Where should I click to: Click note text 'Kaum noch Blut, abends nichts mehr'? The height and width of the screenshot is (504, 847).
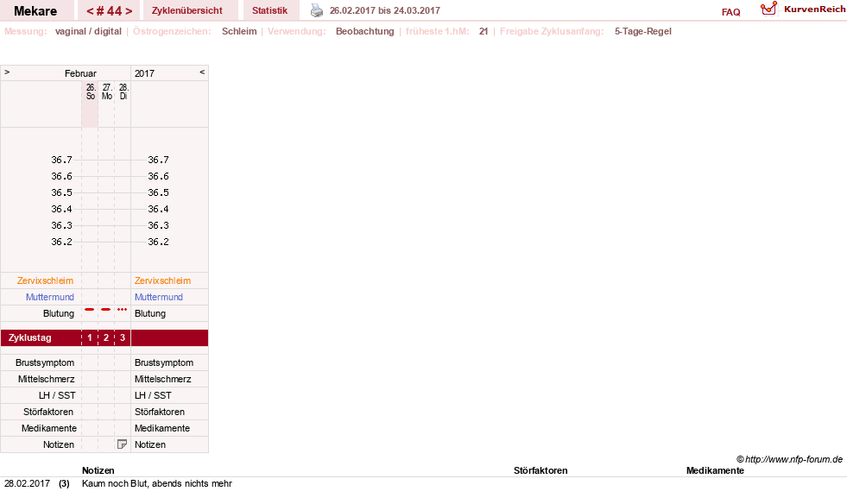click(156, 483)
